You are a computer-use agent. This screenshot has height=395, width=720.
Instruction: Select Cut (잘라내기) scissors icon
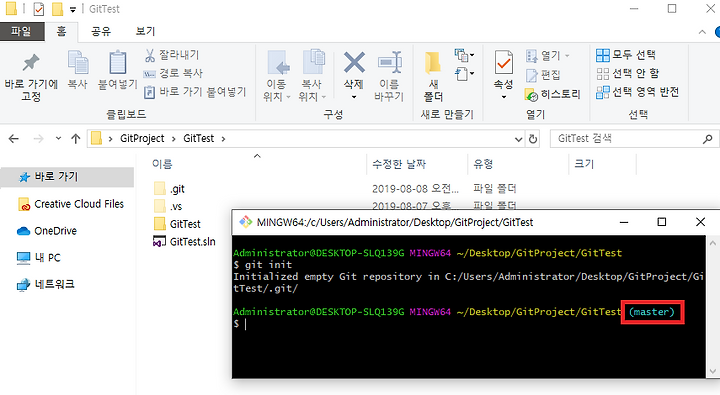(x=150, y=56)
